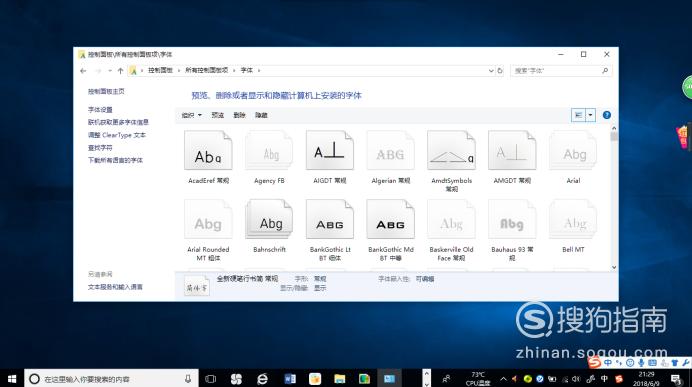
Task: Select the Algerian 常规 font
Action: [391, 158]
